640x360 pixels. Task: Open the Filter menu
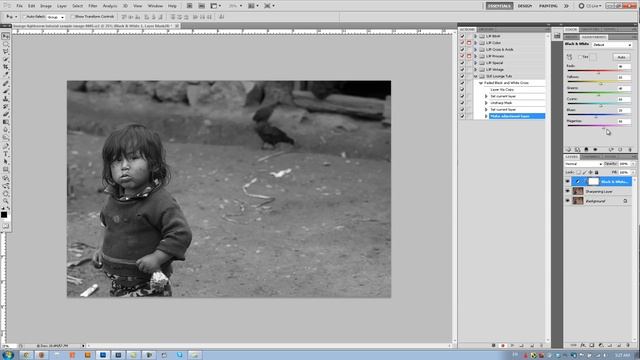pos(93,6)
